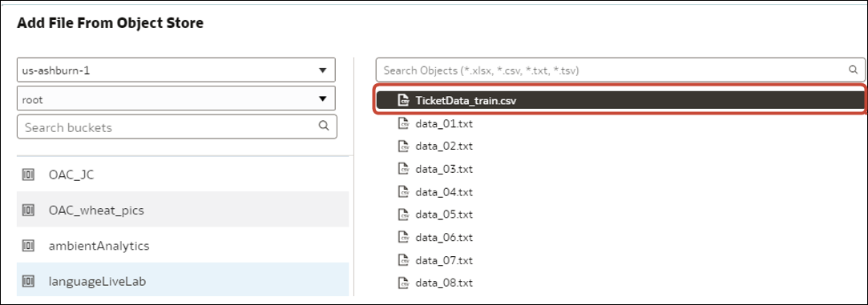Click the file icon beside data_06.txt
The width and height of the screenshot is (868, 305).
click(404, 238)
